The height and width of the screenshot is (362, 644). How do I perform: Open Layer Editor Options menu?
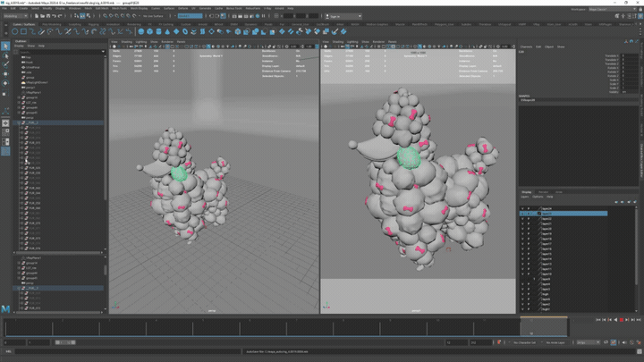click(538, 197)
